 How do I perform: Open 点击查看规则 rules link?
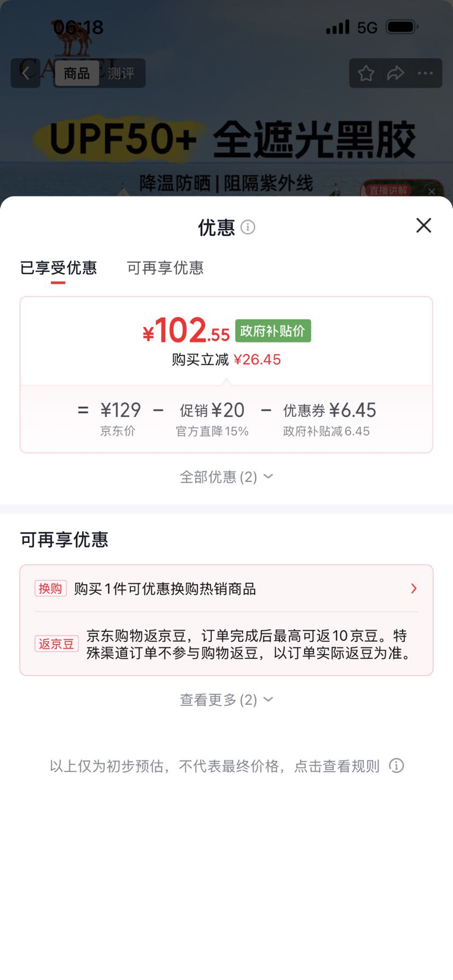click(337, 766)
